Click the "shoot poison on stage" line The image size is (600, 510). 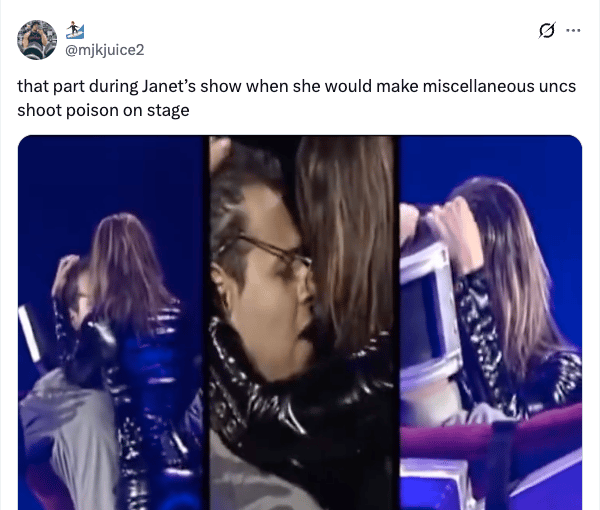coord(103,111)
